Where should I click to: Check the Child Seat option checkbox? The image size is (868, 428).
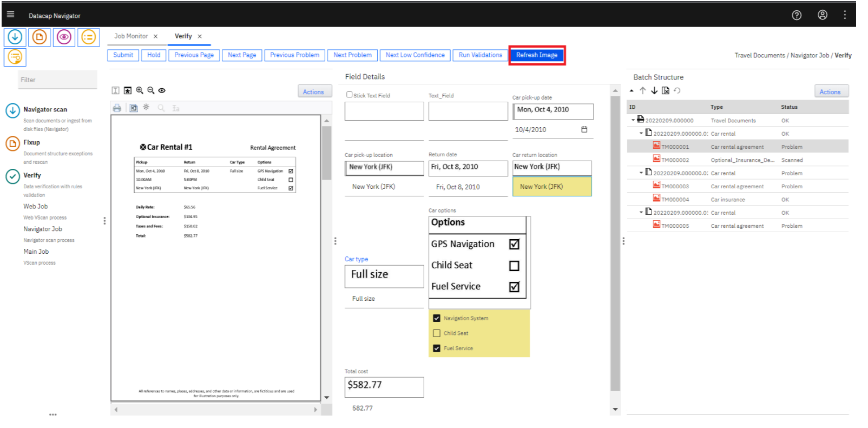(437, 333)
